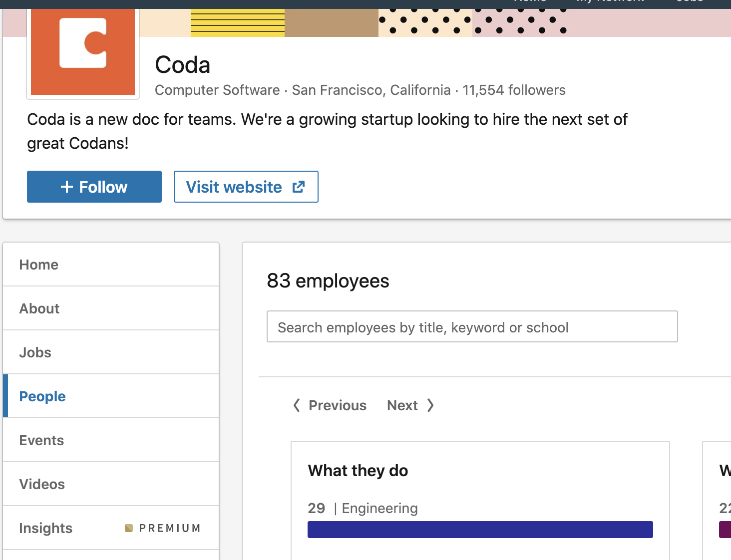Click the right chevron beside Next
Screen dimensions: 731x560
(430, 405)
